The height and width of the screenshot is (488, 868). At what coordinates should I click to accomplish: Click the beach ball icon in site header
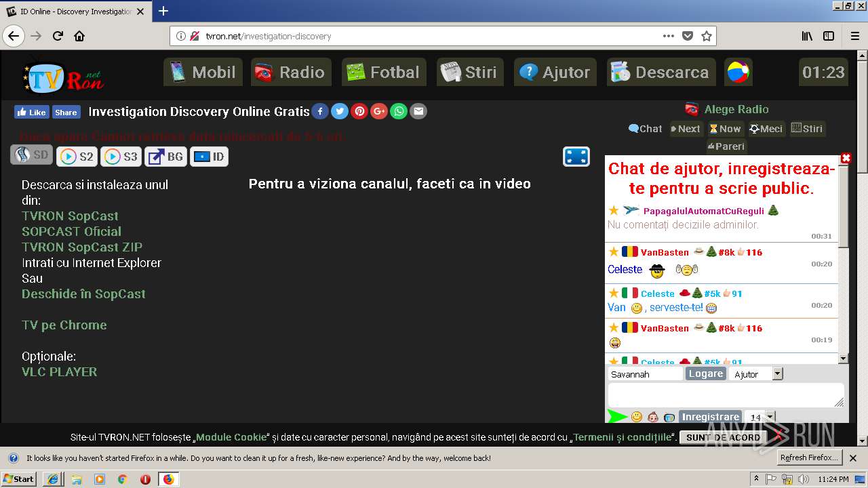point(738,72)
